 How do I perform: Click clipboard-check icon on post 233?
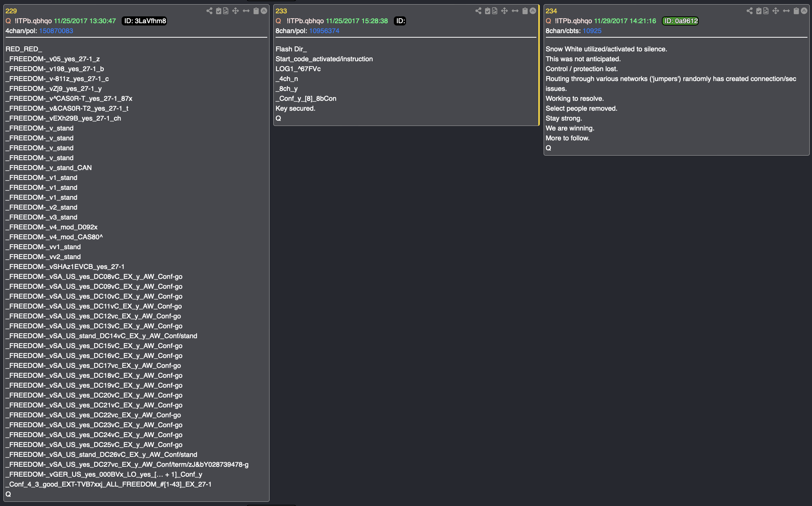pos(487,11)
